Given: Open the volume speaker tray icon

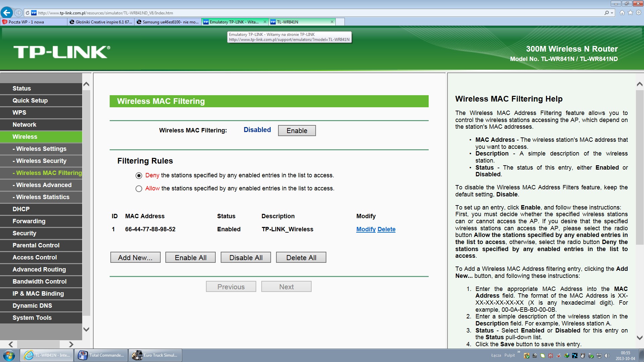Looking at the screenshot, I should click(607, 356).
